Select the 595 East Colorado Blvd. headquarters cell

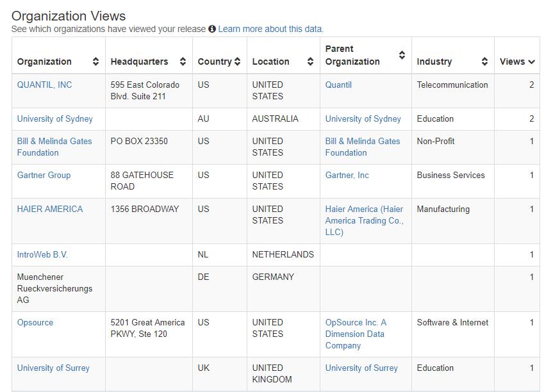click(x=149, y=91)
